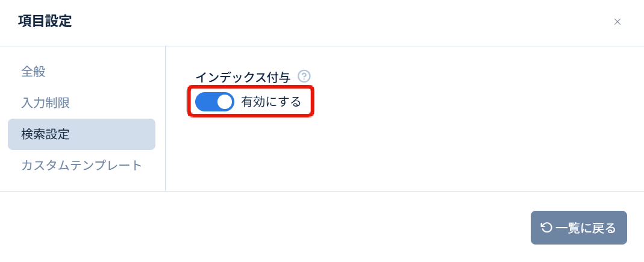The image size is (644, 262).
Task: Dismiss the dialog with the X icon
Action: [617, 22]
